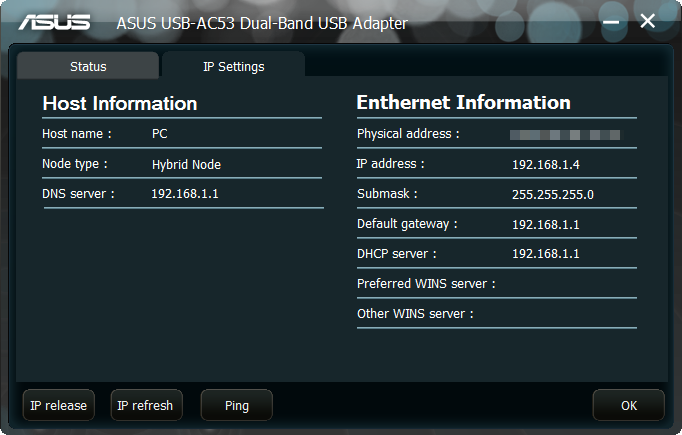Click the blurred physical address value
The width and height of the screenshot is (682, 435).
[565, 135]
